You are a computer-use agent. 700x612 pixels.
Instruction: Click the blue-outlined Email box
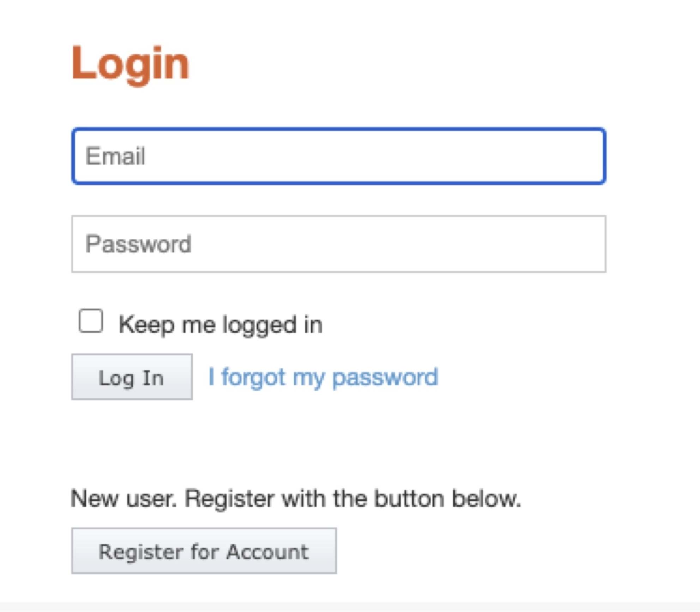339,156
